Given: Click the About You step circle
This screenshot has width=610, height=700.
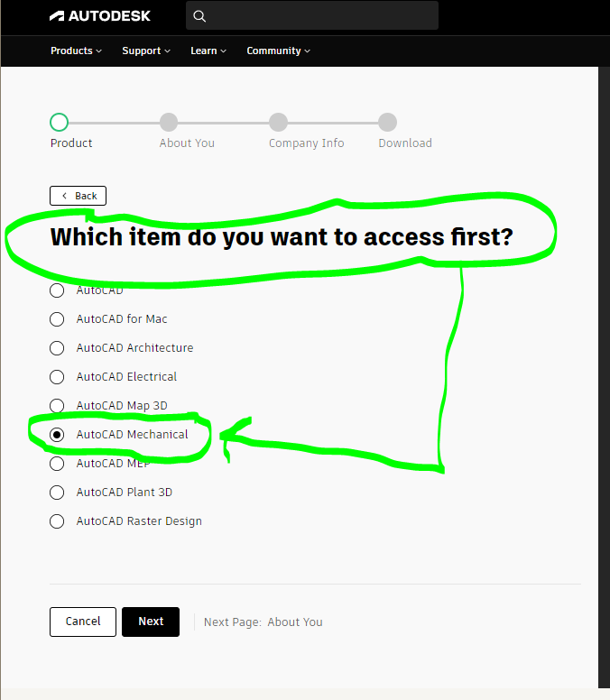Looking at the screenshot, I should pyautogui.click(x=169, y=122).
